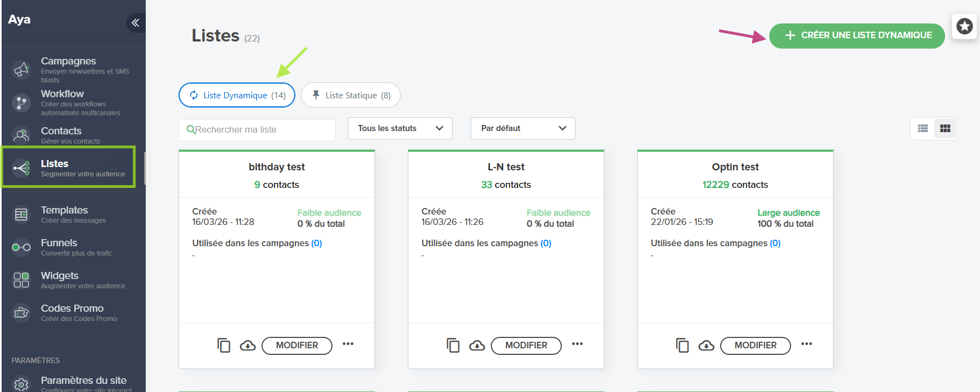Image resolution: width=980 pixels, height=392 pixels.
Task: Select the Liste Dynamique tab
Action: pos(237,96)
